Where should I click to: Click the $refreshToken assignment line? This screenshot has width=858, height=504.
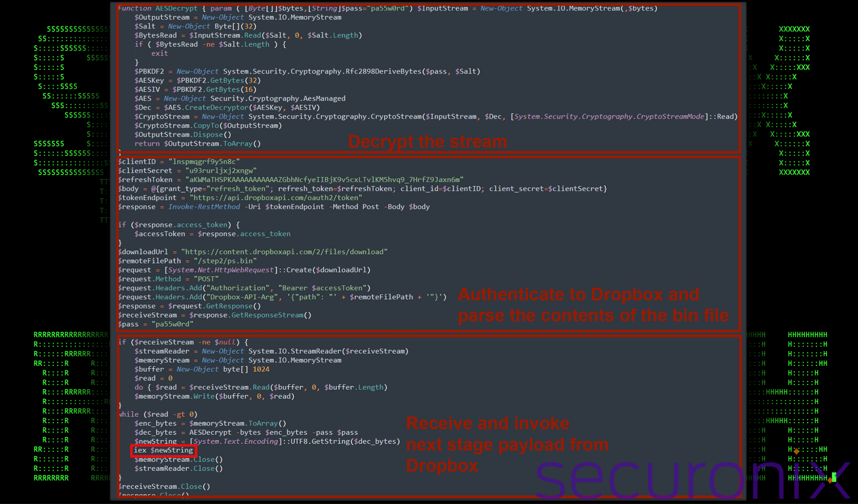coord(290,180)
